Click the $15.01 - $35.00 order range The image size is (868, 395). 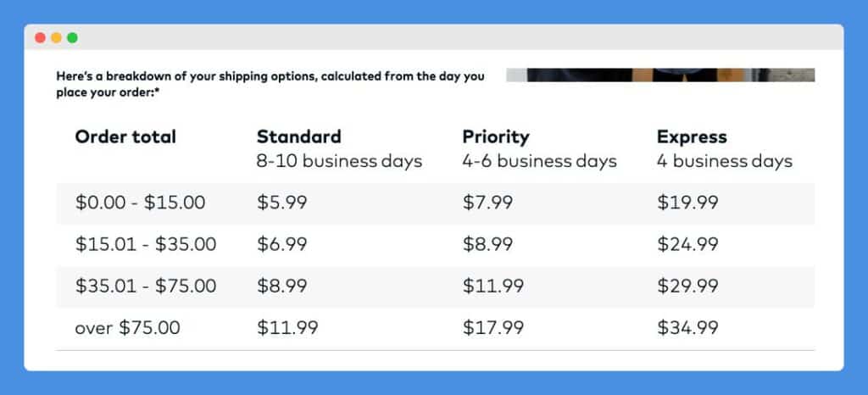pos(146,244)
